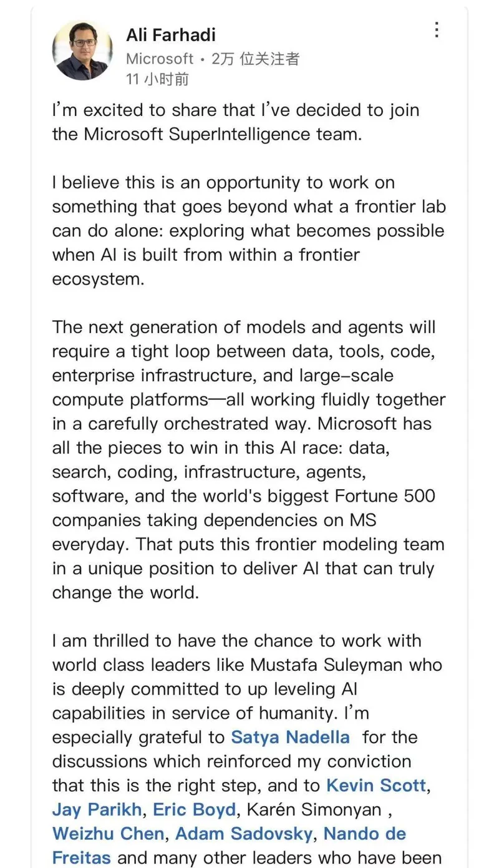Click the Microsoft label under the author name
This screenshot has height=868, width=499.
[160, 59]
